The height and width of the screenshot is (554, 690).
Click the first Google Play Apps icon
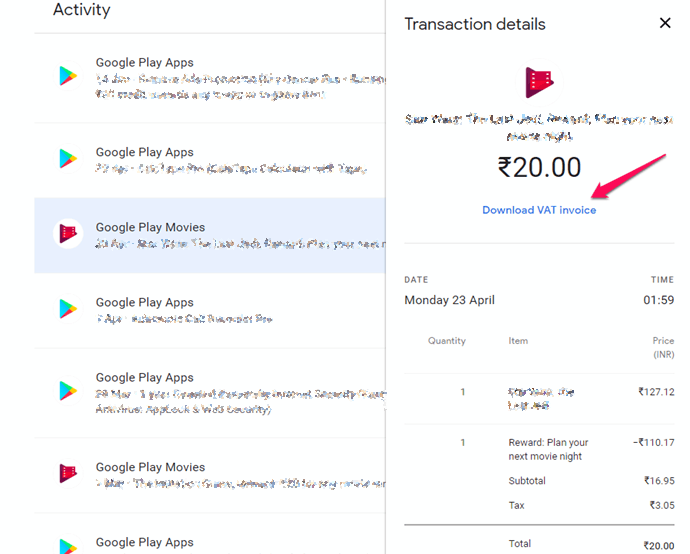coord(68,76)
